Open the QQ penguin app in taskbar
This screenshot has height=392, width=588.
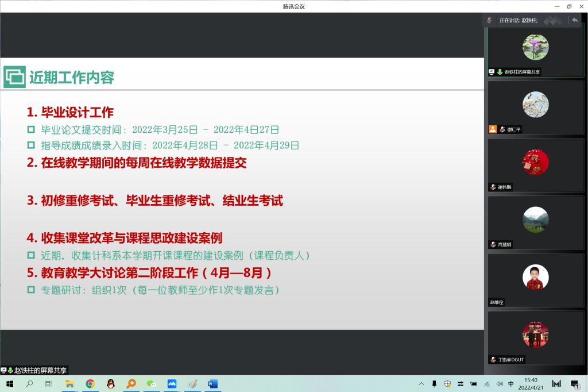click(x=110, y=384)
